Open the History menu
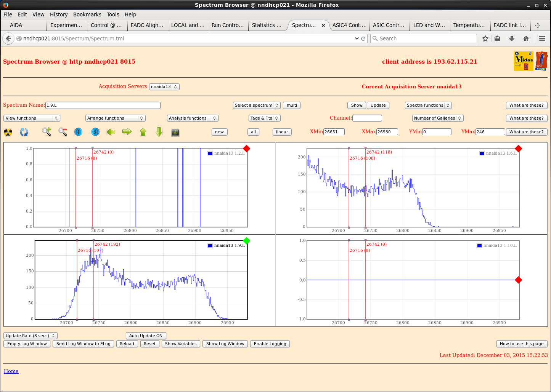The width and height of the screenshot is (551, 392). click(x=59, y=14)
